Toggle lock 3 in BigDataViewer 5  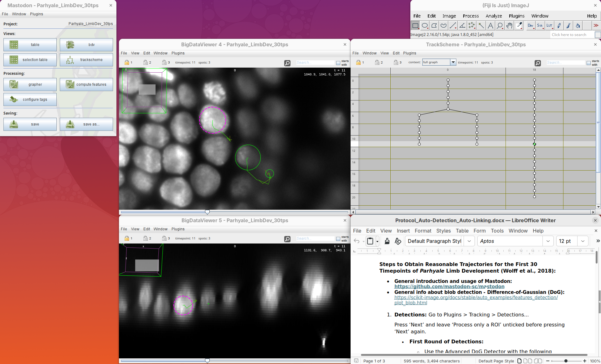pos(164,238)
